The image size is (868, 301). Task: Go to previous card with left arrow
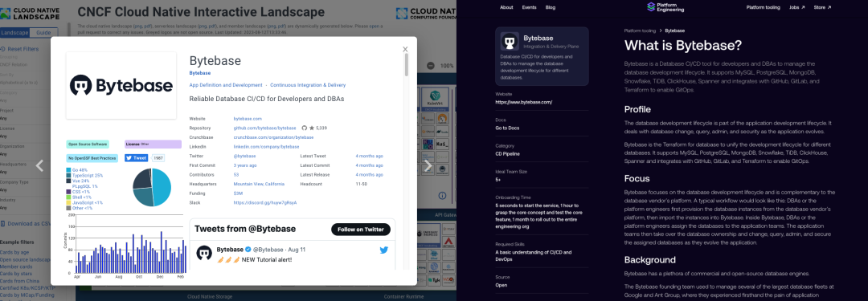39,165
